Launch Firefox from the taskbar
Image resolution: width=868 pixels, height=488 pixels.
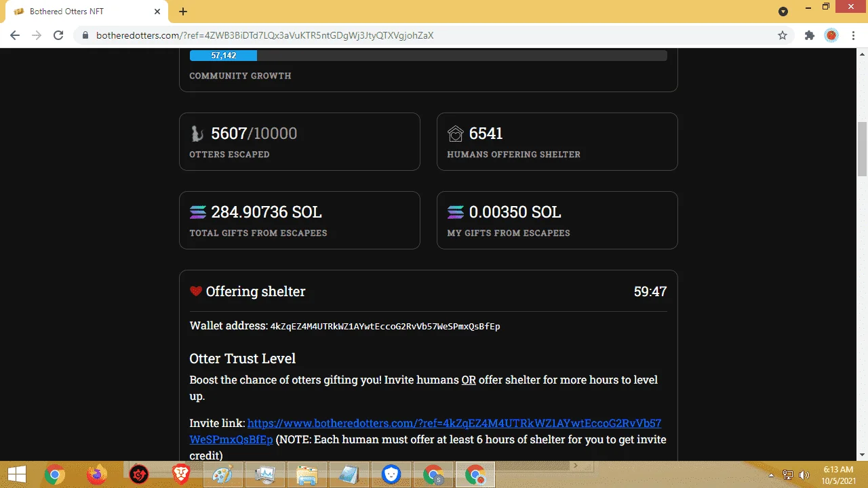97,474
